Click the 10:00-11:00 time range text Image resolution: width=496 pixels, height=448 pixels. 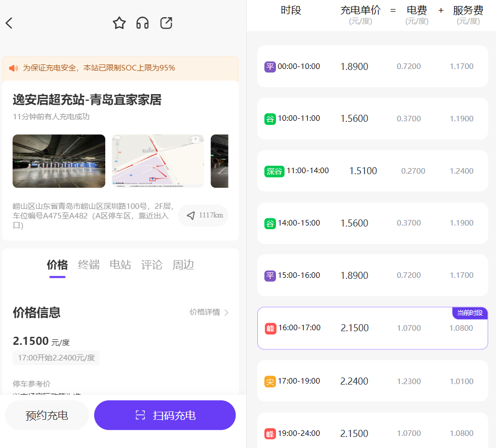(x=299, y=118)
